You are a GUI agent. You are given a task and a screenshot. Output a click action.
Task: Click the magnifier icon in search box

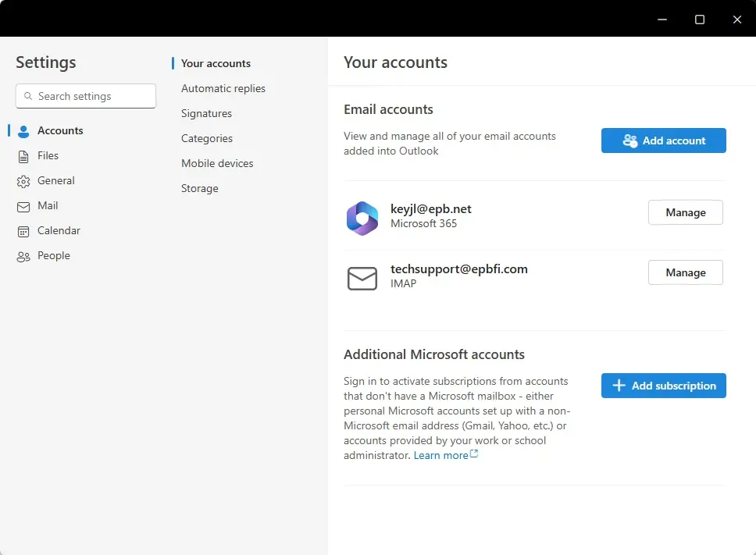point(28,97)
